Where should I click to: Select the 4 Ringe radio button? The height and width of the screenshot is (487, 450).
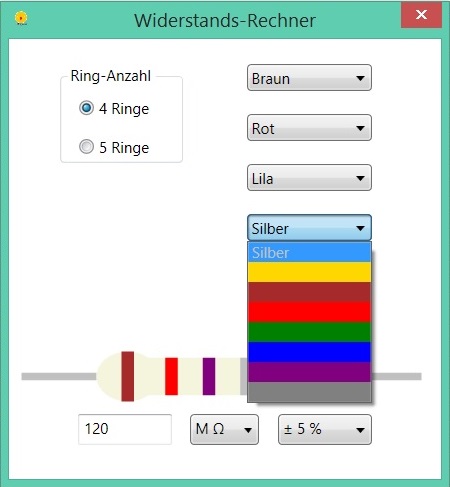coord(86,108)
